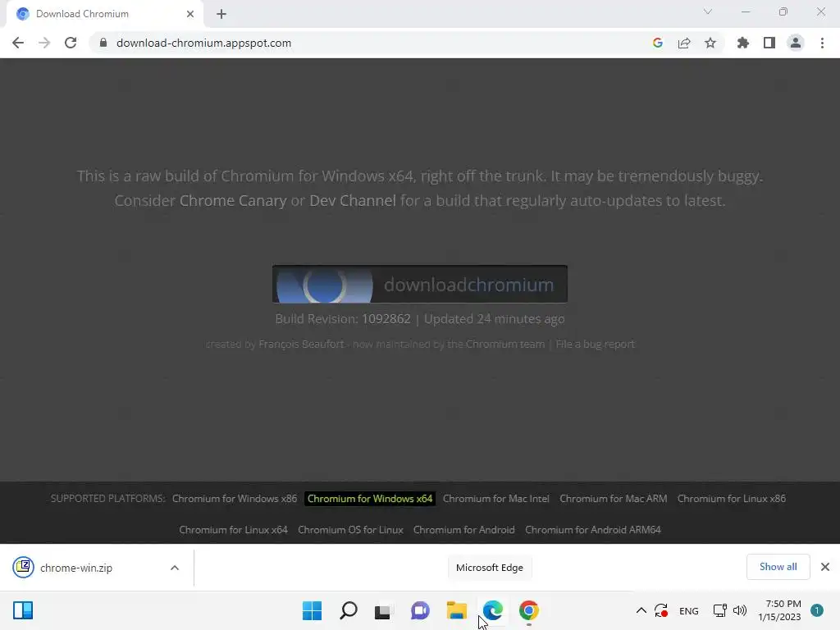Select the Download Chromium tab
Viewport: 840px width, 630px height.
(x=104, y=14)
